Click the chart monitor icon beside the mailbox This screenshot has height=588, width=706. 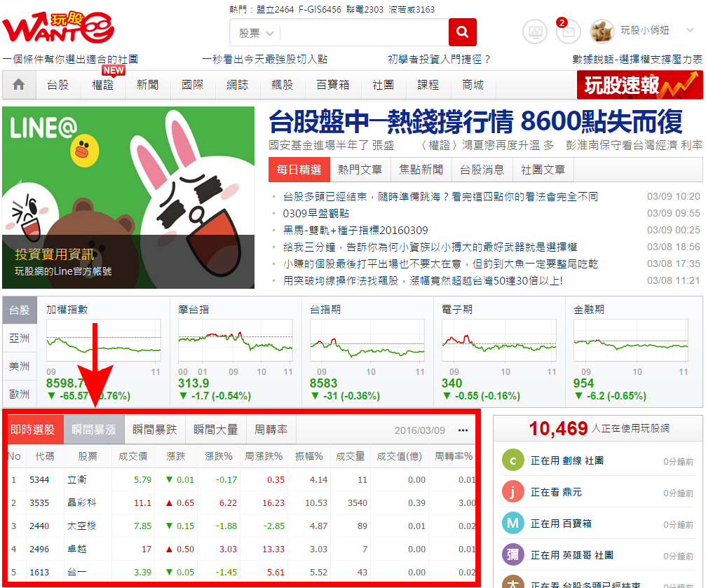[534, 32]
